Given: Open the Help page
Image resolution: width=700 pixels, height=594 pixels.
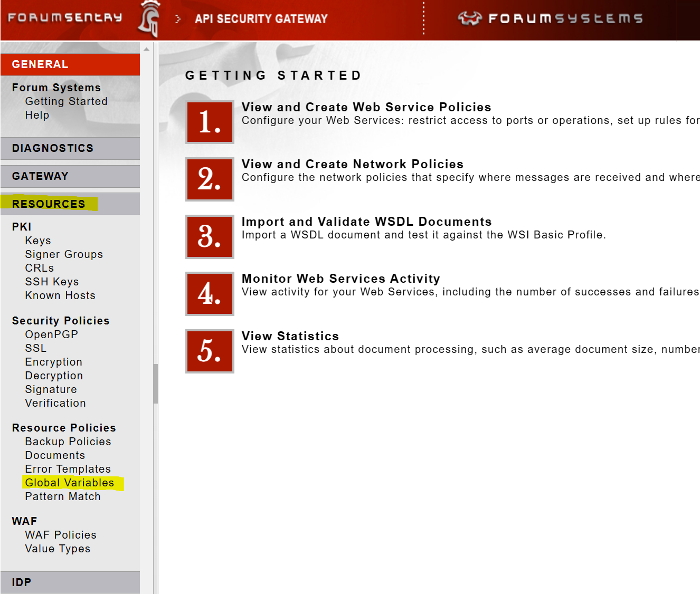Looking at the screenshot, I should point(37,115).
